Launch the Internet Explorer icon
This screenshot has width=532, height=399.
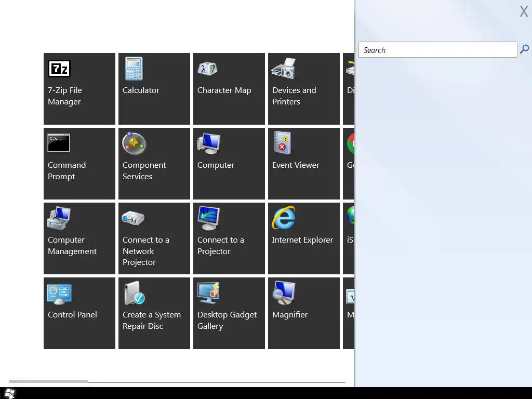pyautogui.click(x=284, y=218)
